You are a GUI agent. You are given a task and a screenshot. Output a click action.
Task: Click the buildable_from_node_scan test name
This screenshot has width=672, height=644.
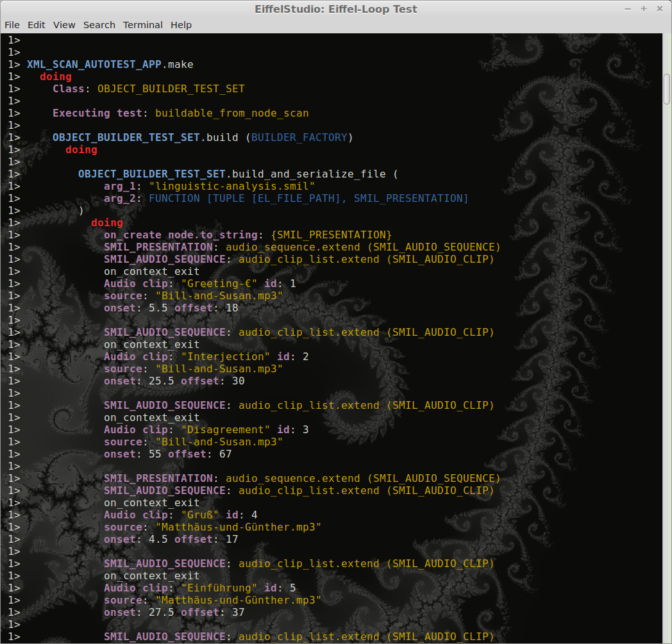click(x=231, y=113)
